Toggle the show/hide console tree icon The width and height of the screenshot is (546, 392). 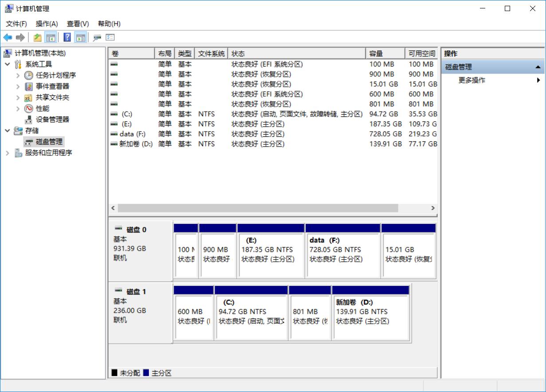click(x=51, y=38)
